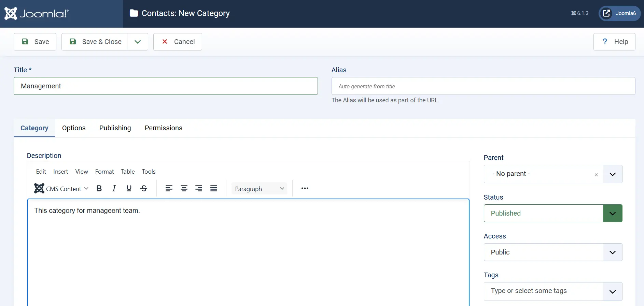The image size is (644, 306).
Task: Save the new category
Action: point(35,42)
